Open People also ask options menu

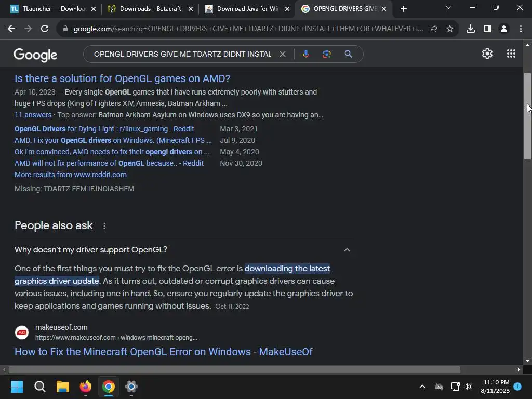[x=104, y=226]
